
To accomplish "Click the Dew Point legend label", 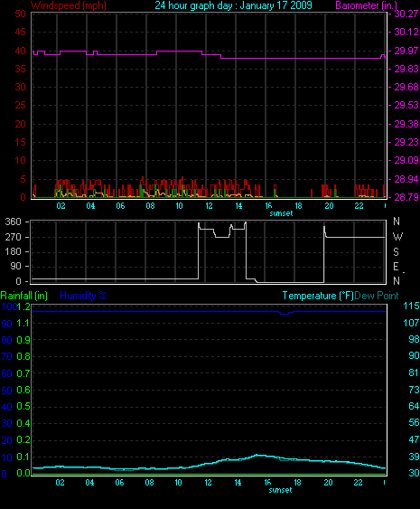I will click(377, 296).
